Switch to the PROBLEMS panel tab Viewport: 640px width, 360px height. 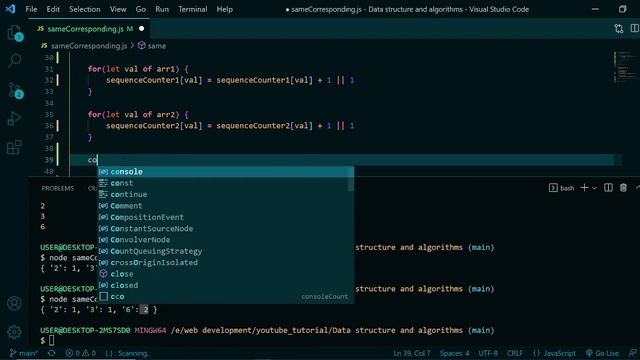[58, 188]
